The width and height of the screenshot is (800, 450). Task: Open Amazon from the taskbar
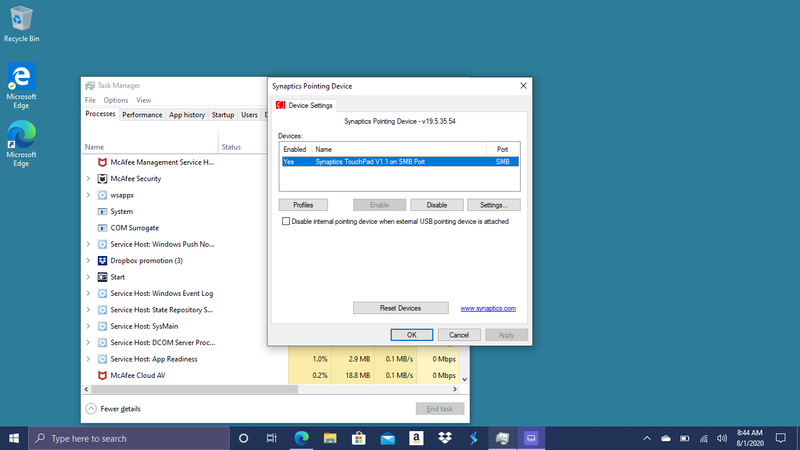point(416,438)
